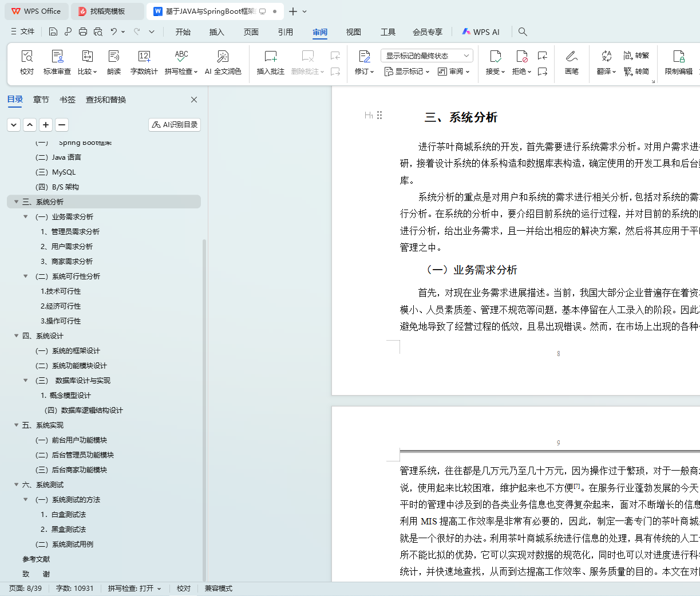Switch to 查找和替换 navigation pane tab
Screen dimensions: 700x596
[x=106, y=100]
